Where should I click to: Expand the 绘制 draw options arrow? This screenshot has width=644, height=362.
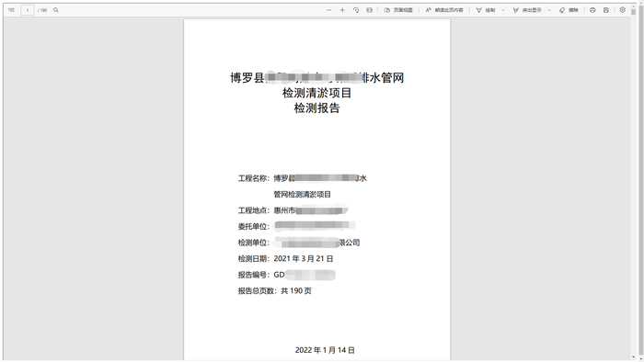(x=503, y=10)
